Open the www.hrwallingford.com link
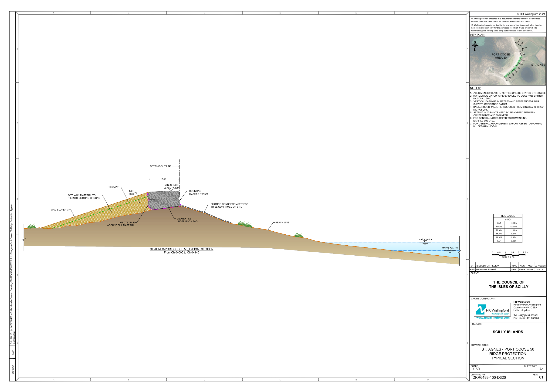The width and height of the screenshot is (555, 392). click(x=493, y=318)
